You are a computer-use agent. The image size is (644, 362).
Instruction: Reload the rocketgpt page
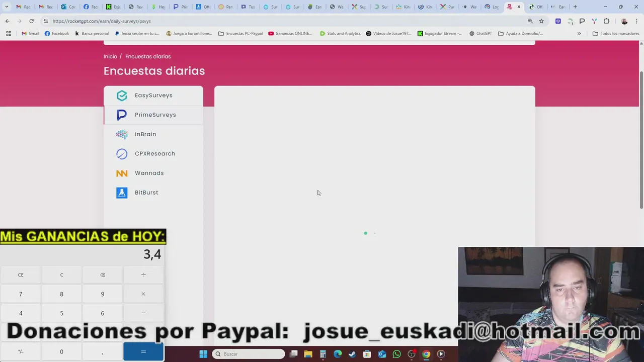(31, 21)
